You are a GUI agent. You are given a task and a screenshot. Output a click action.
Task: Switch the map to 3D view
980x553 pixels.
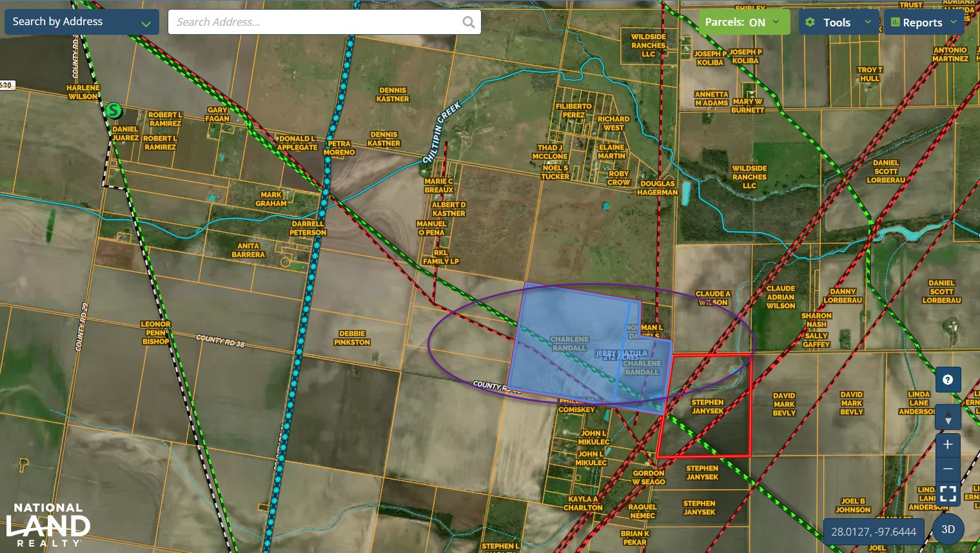[948, 529]
